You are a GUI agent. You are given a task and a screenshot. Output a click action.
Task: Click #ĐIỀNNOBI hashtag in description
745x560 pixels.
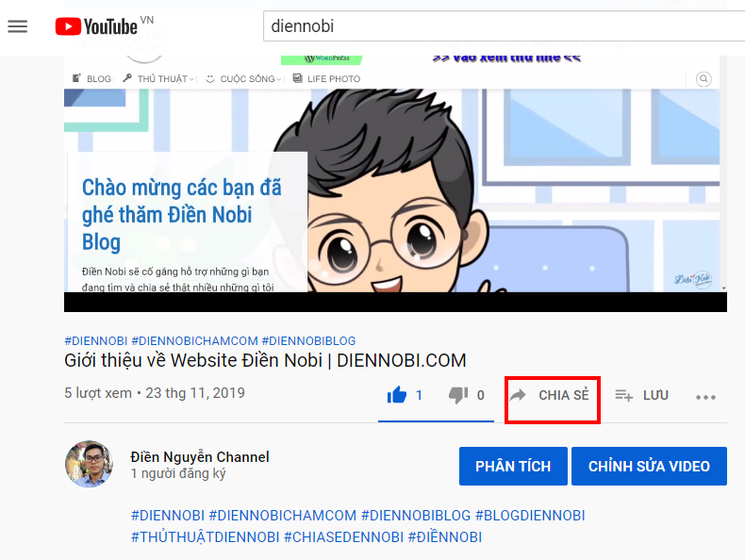point(445,537)
